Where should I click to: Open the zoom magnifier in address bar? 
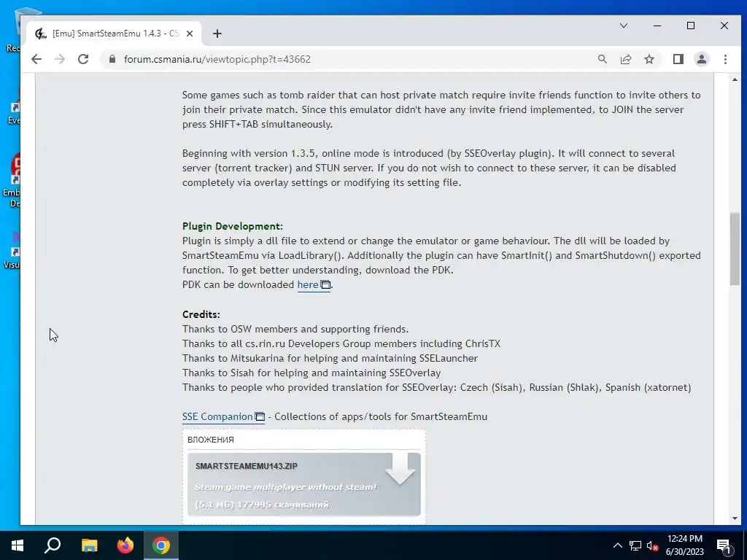click(602, 59)
